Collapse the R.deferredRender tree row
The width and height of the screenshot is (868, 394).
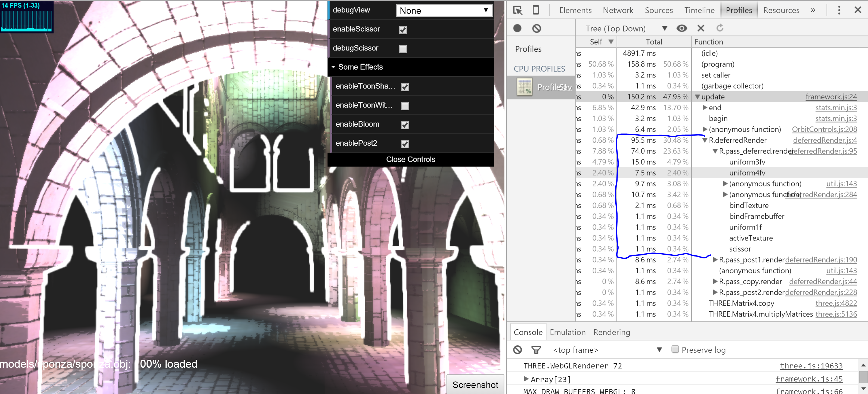(705, 140)
